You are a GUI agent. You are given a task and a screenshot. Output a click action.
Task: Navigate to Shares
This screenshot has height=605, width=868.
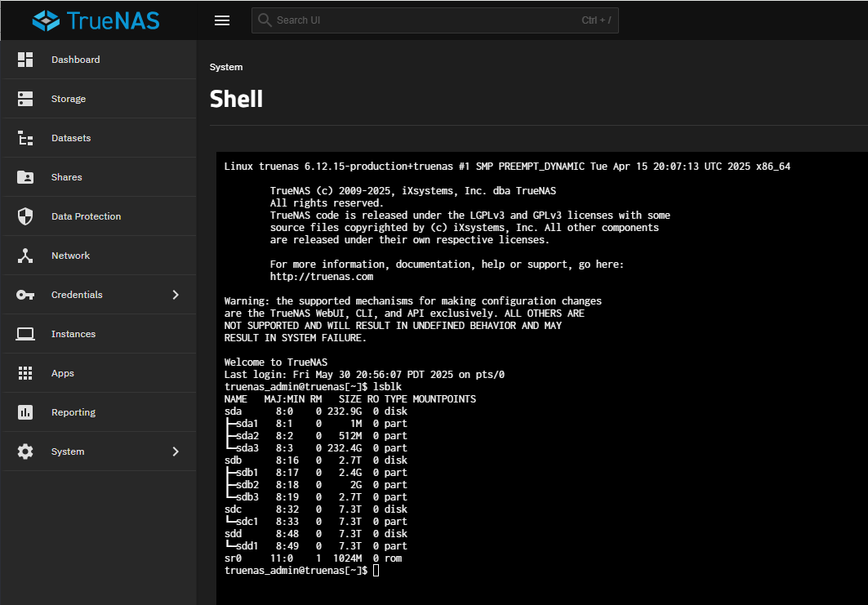pos(99,177)
